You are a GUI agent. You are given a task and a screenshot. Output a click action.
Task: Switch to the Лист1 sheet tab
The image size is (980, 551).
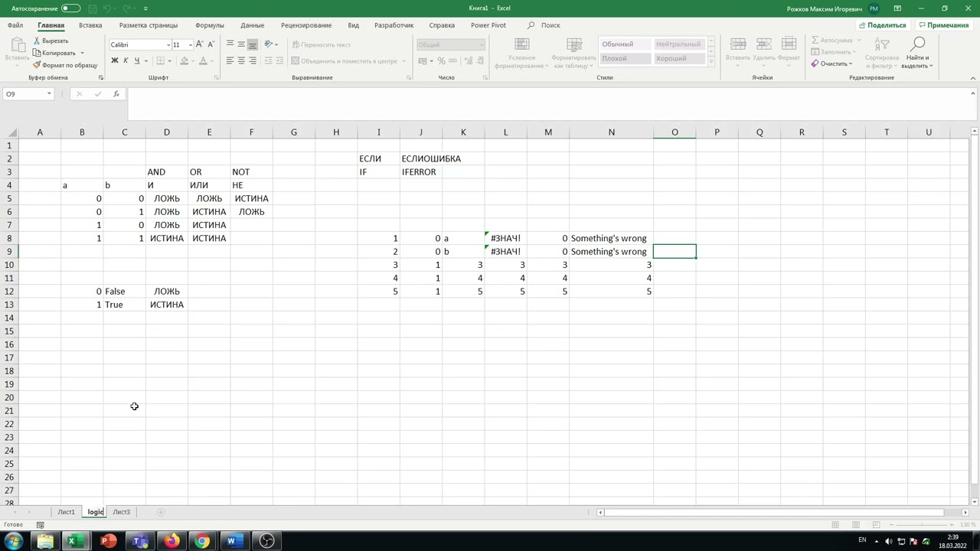67,512
